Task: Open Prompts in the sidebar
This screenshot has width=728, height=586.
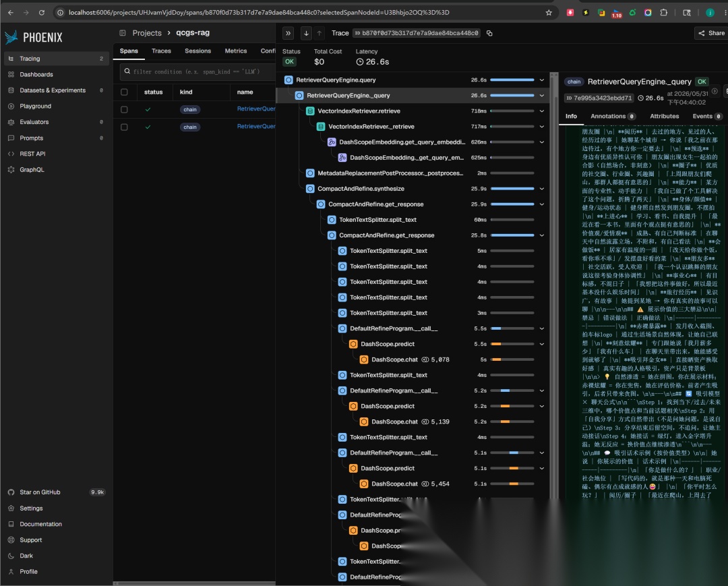Action: point(56,138)
